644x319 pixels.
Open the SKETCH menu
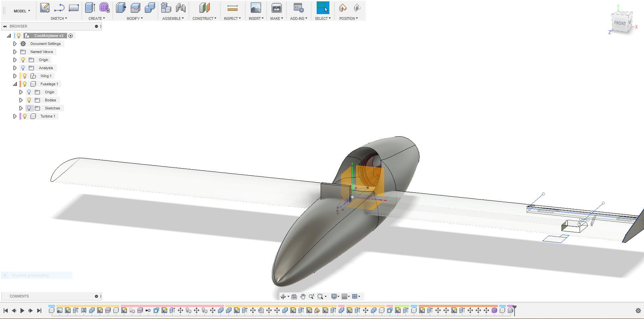(59, 18)
